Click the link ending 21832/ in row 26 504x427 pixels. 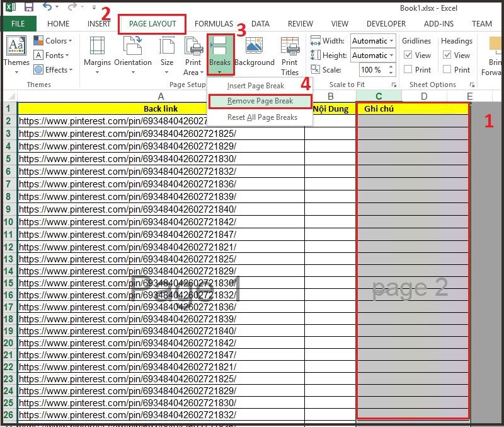128,415
